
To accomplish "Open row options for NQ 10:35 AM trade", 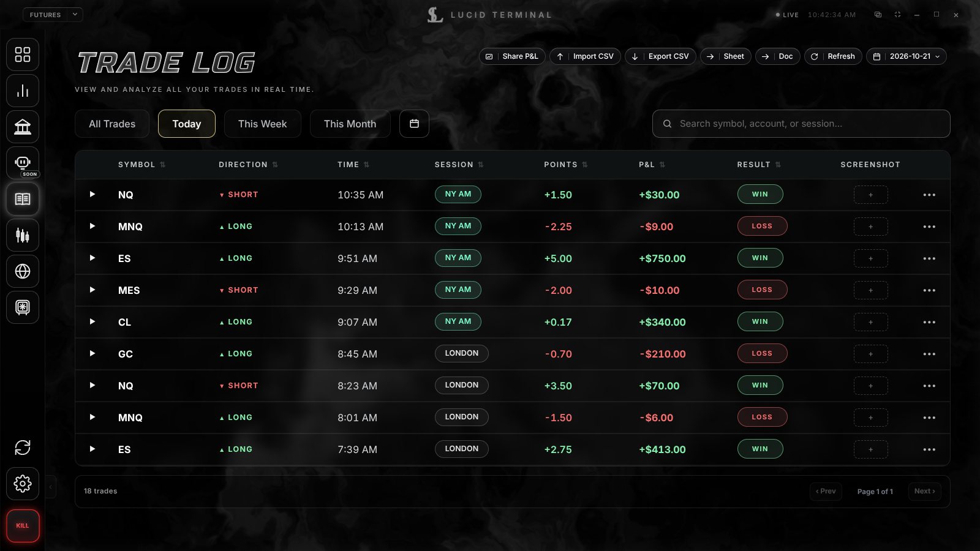I will (x=929, y=195).
